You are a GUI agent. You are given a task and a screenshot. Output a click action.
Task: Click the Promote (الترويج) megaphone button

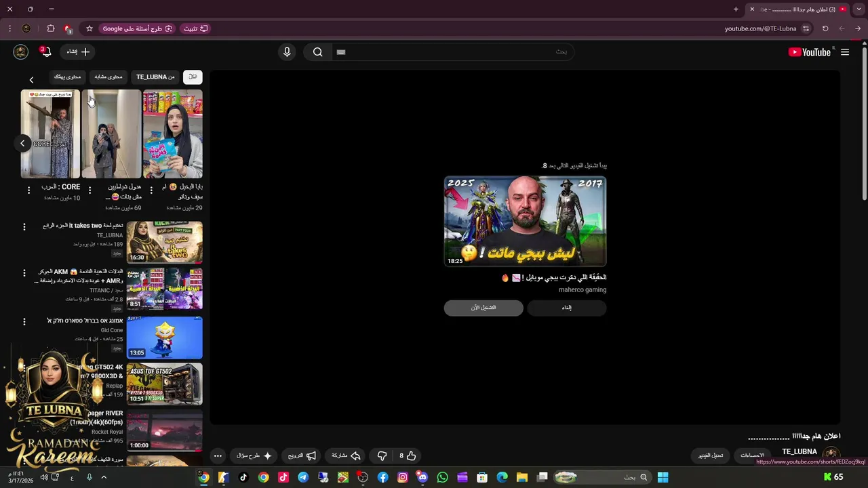pyautogui.click(x=302, y=456)
